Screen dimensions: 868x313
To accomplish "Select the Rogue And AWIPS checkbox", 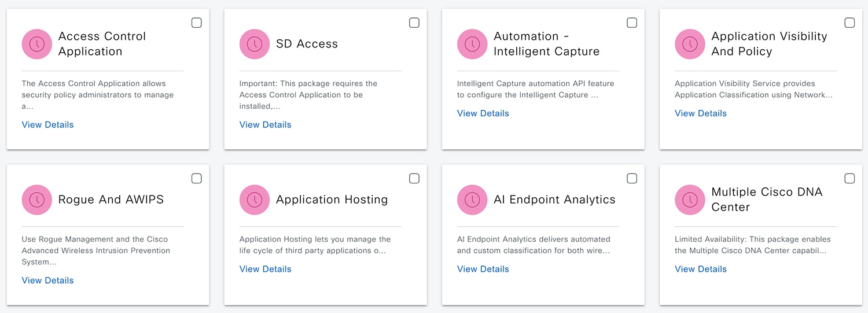I will tap(197, 178).
